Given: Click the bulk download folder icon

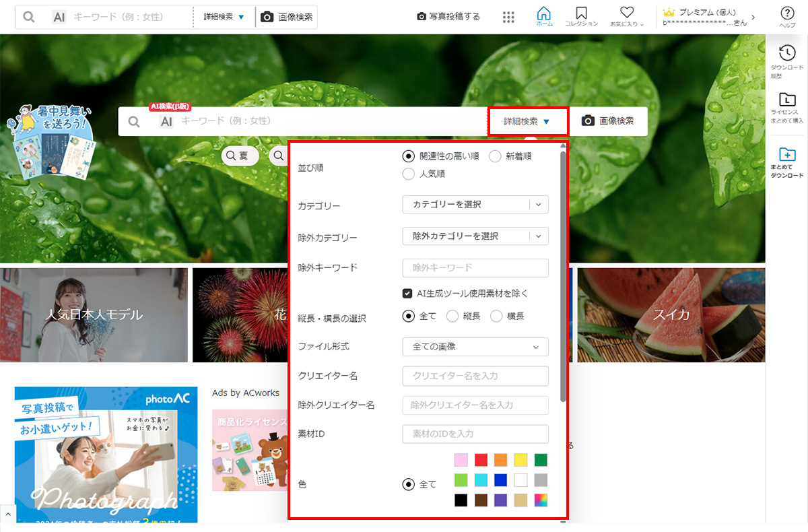Looking at the screenshot, I should [786, 154].
